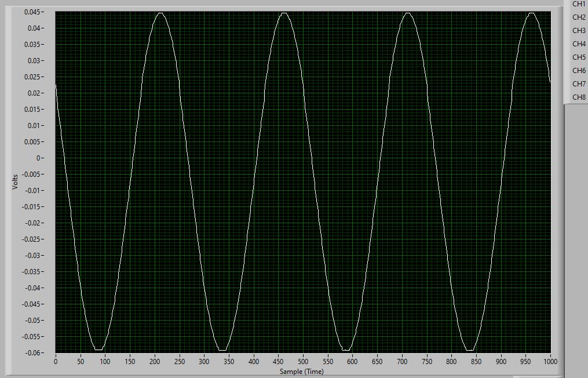
Task: Click the 0.025 Y-axis tick value
Action: [32, 77]
